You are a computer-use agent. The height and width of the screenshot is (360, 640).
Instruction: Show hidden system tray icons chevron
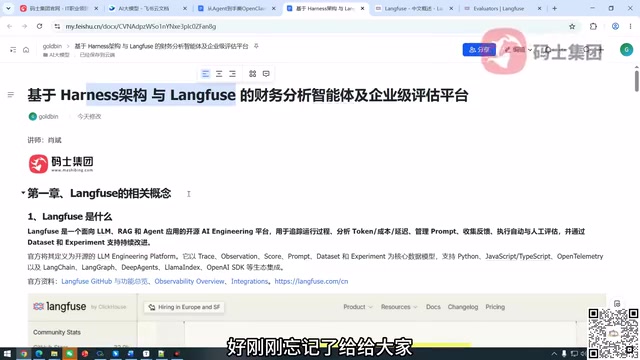click(x=554, y=354)
